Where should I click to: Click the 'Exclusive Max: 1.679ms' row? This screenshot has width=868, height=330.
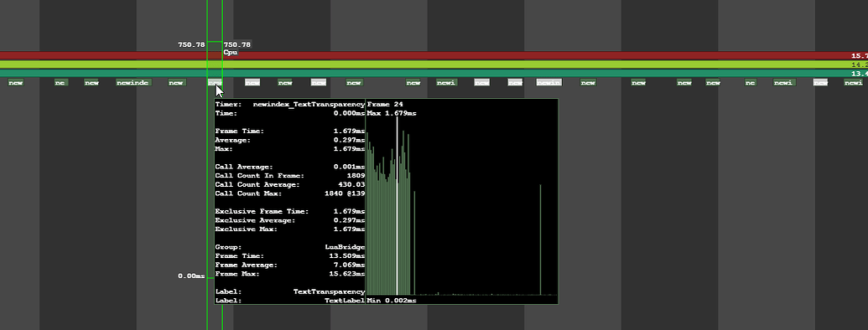(290, 229)
